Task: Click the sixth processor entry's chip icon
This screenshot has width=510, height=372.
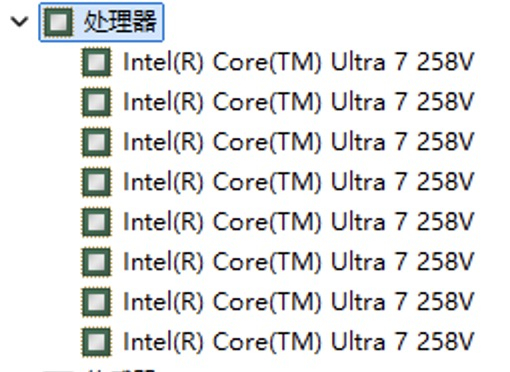Action: point(96,262)
